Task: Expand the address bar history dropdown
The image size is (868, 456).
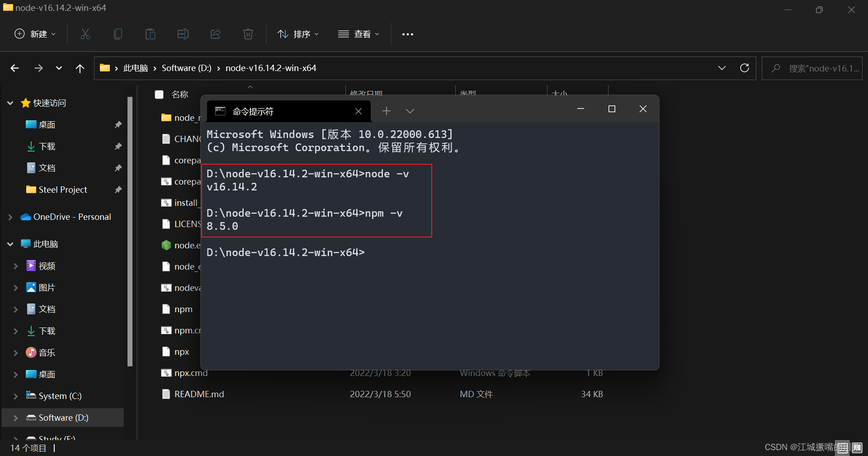Action: pyautogui.click(x=722, y=68)
